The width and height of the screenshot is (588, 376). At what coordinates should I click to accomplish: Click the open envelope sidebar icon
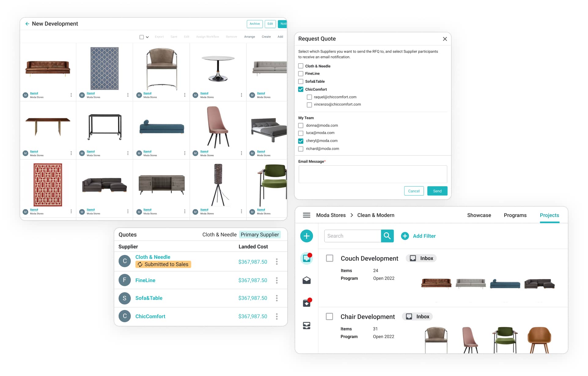(x=306, y=280)
